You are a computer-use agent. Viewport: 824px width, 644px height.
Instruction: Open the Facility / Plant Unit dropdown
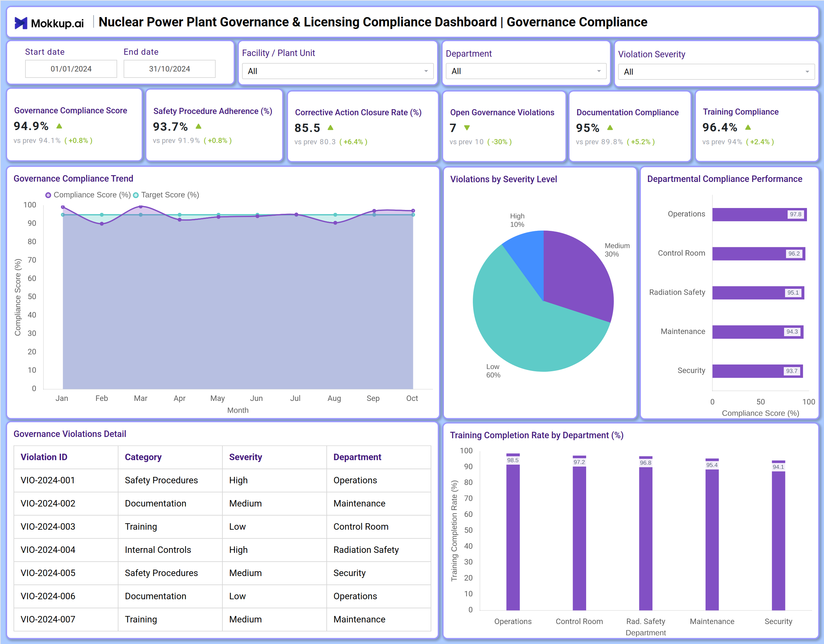click(338, 71)
